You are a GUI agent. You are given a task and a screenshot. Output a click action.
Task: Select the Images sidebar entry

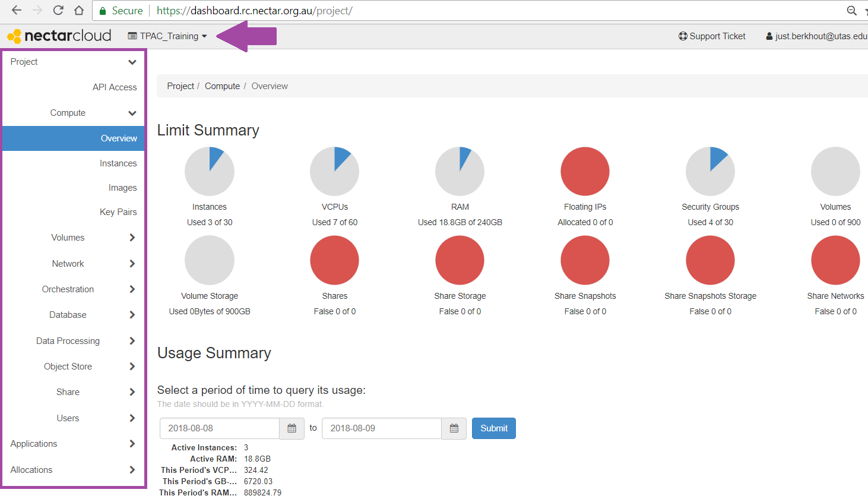click(122, 187)
